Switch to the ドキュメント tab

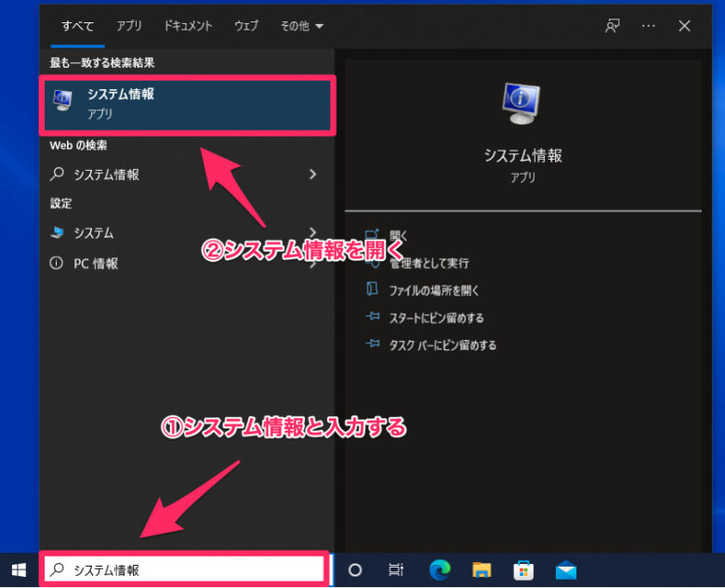(x=188, y=26)
